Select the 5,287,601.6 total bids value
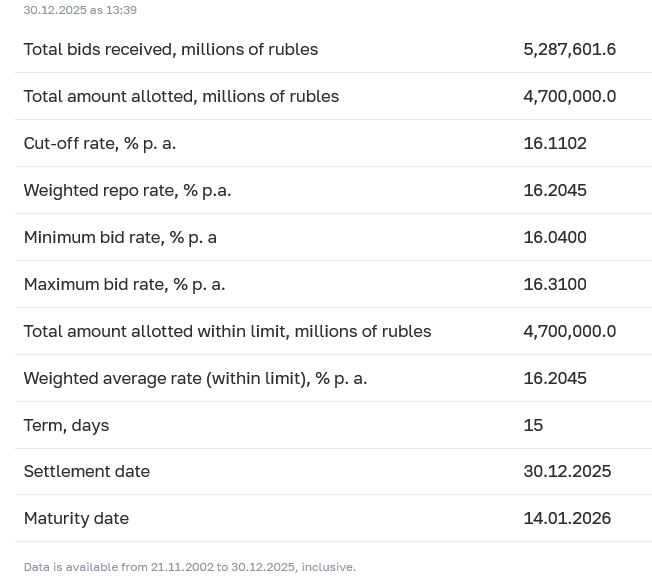The image size is (652, 586). pyautogui.click(x=569, y=49)
